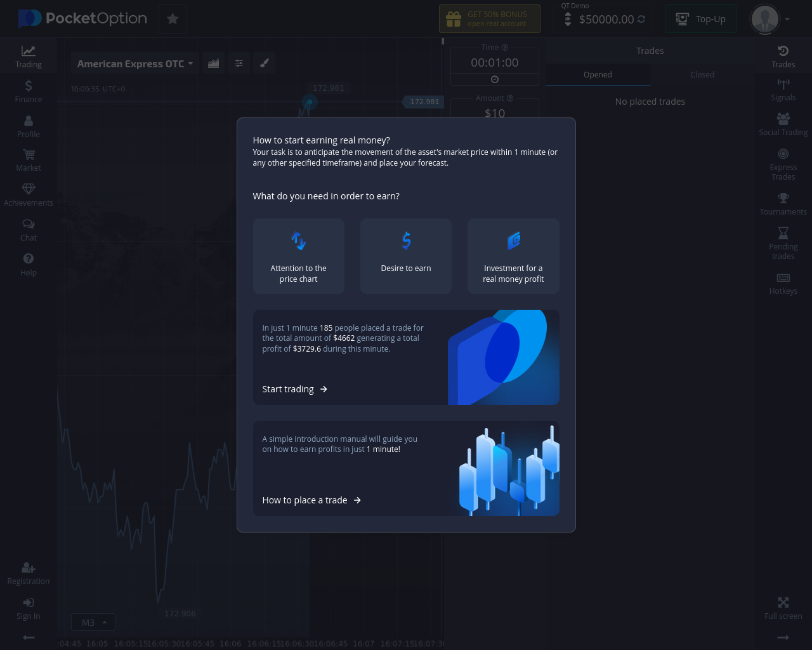The height and width of the screenshot is (650, 812).
Task: Open Express Trades panel
Action: (783, 164)
